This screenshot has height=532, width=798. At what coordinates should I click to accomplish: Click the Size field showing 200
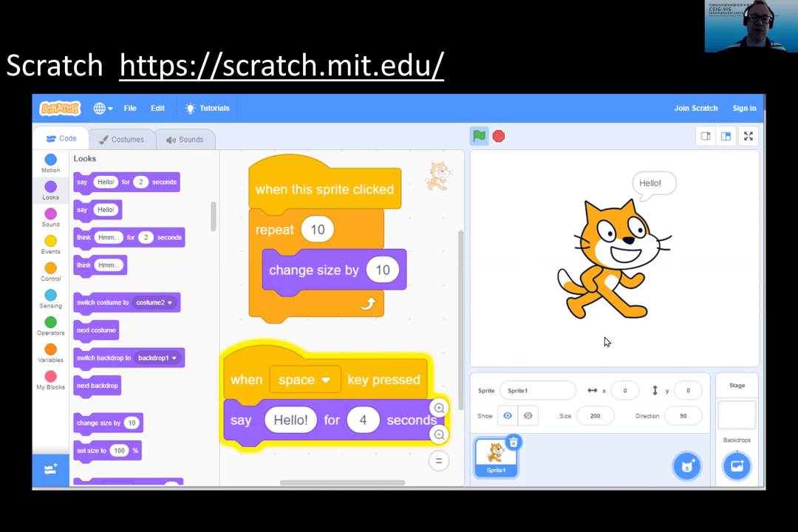(x=595, y=416)
